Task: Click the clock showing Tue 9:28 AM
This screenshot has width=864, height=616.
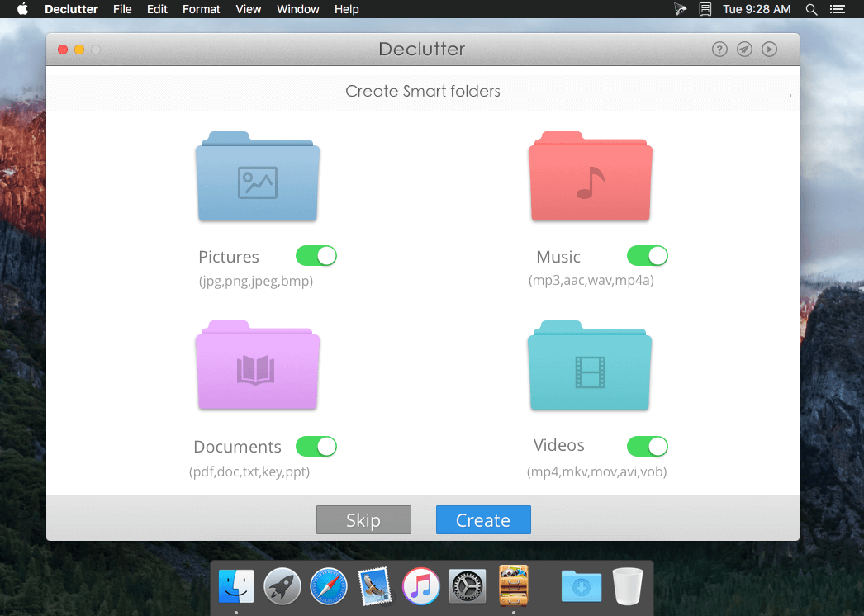Action: click(x=757, y=9)
